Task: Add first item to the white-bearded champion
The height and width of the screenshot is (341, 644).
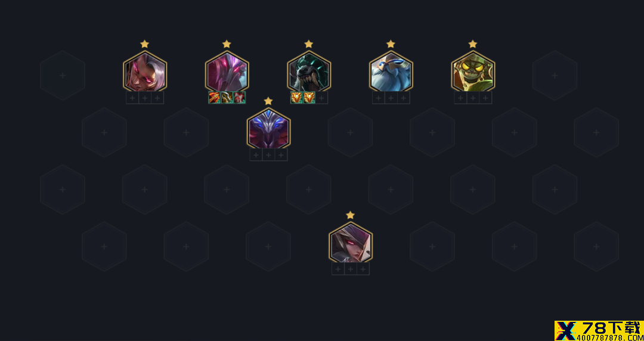Action: pos(379,98)
